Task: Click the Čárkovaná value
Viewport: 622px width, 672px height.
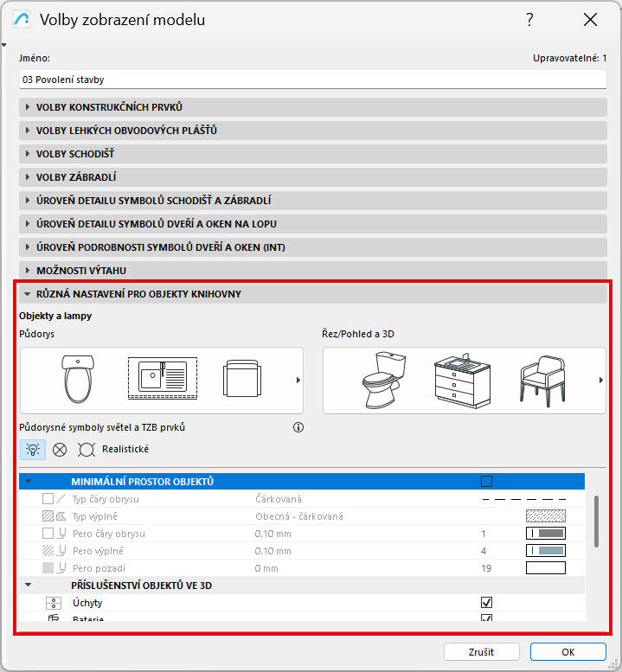Action: click(x=279, y=499)
